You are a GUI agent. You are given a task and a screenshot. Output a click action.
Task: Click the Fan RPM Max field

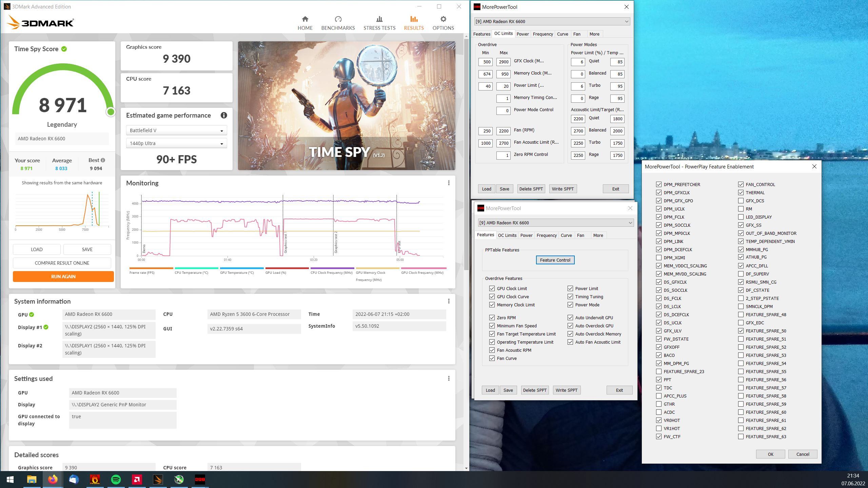pos(503,131)
